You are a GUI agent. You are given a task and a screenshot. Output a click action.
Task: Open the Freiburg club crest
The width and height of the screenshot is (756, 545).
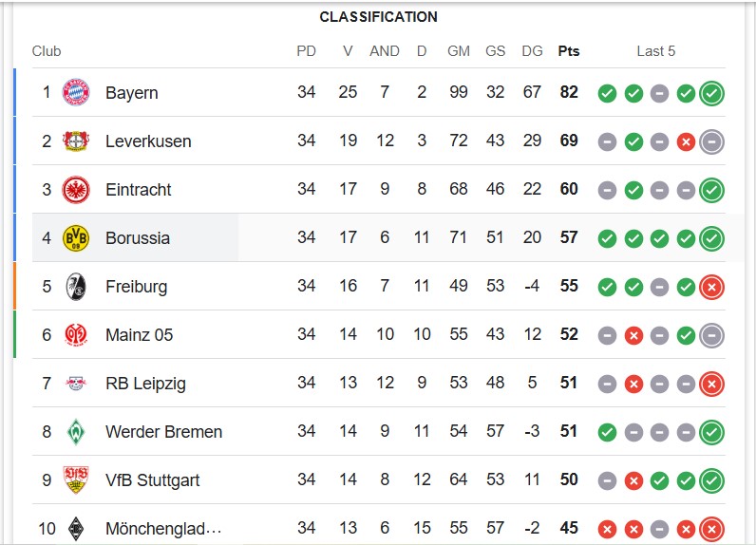(x=76, y=287)
